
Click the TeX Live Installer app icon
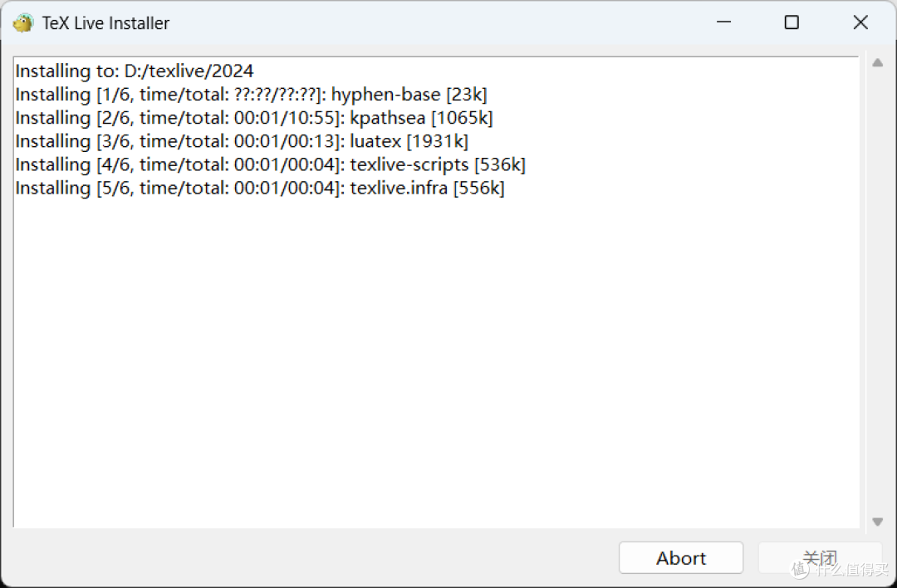(x=23, y=23)
